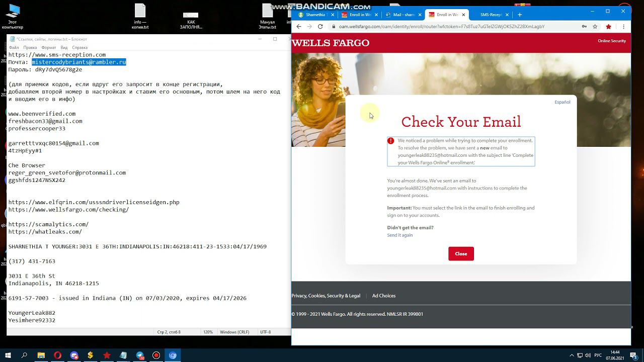Select 'Этот компьютер' desktop icon
This screenshot has width=644, height=362.
(13, 16)
